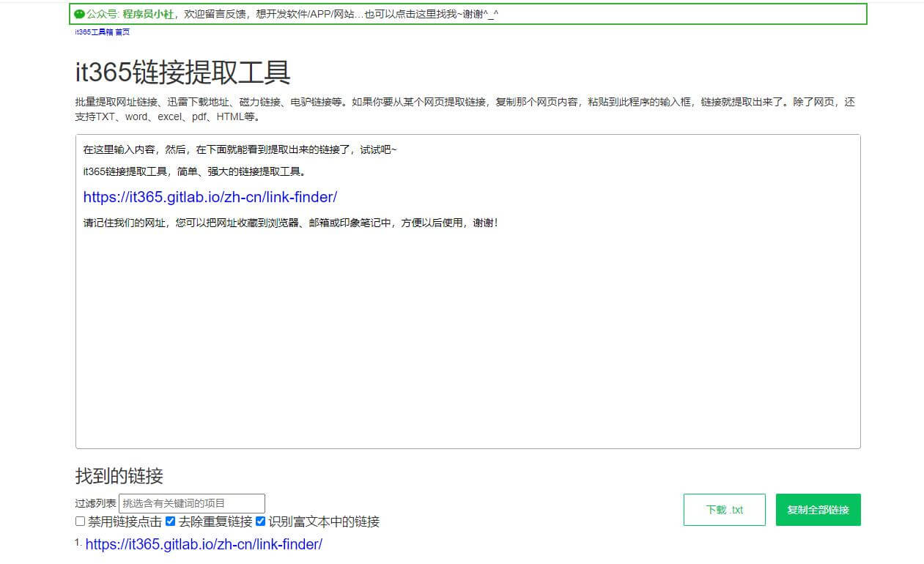Open the it365工具箱 首页 link
Image resolution: width=924 pixels, height=564 pixels.
click(103, 32)
